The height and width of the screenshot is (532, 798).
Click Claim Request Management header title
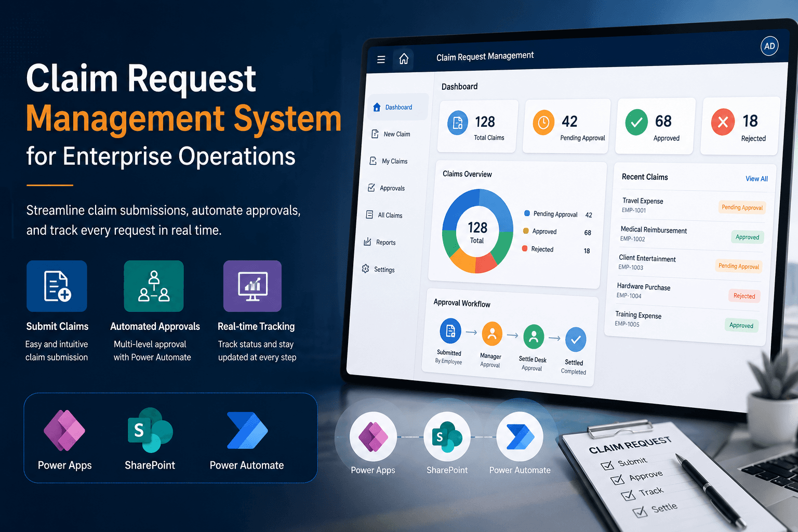tap(485, 56)
